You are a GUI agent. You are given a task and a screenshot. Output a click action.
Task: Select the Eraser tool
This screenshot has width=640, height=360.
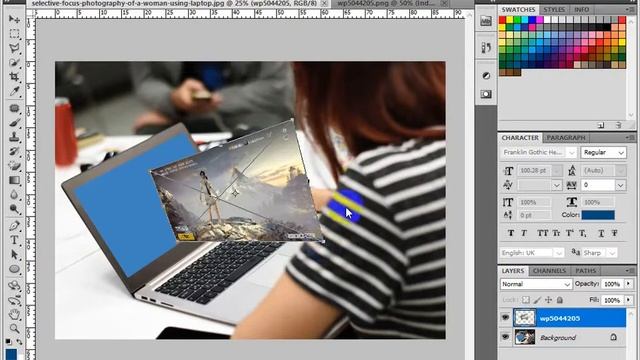point(14,166)
